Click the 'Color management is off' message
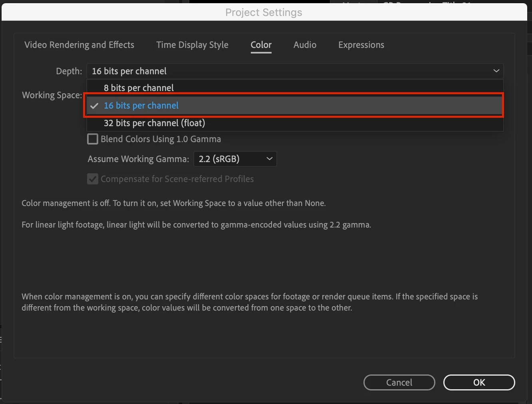 (174, 203)
